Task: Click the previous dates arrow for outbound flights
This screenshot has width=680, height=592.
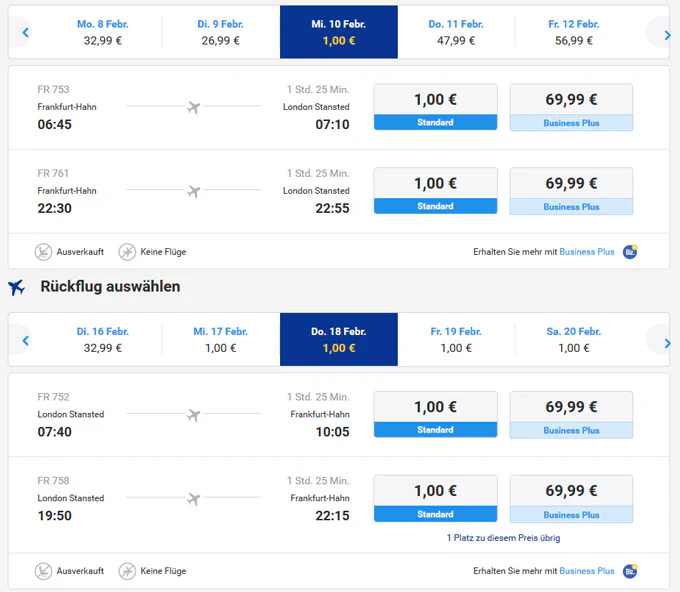Action: point(25,33)
